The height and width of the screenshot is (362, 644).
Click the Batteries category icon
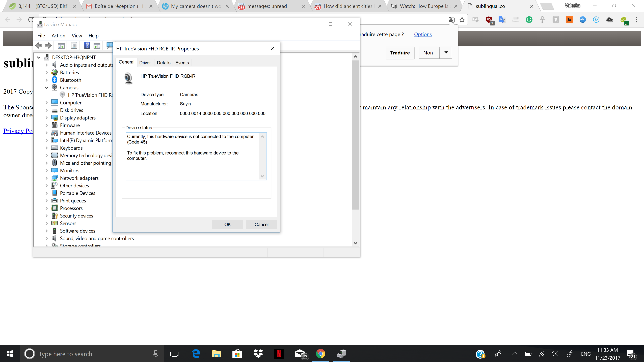pos(55,72)
